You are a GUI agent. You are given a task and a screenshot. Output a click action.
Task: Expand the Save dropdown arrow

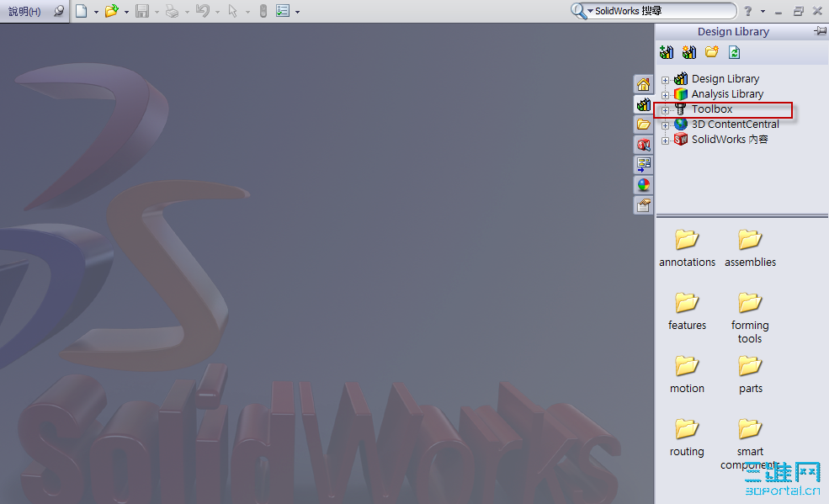click(x=157, y=12)
